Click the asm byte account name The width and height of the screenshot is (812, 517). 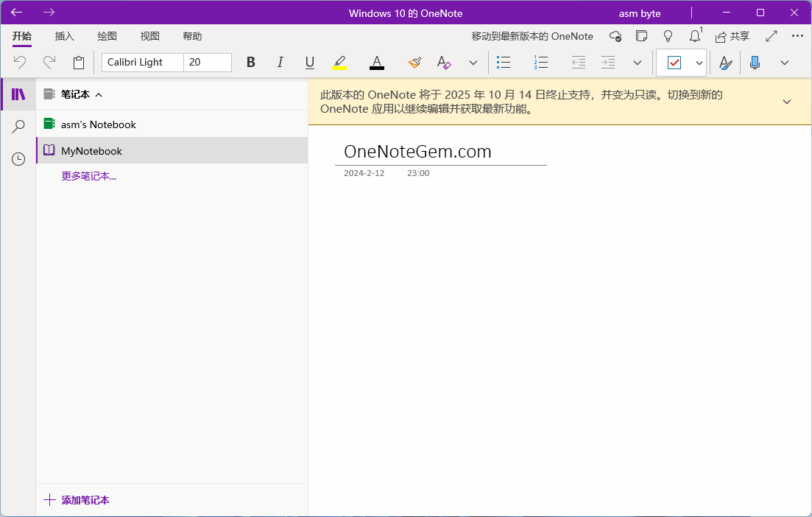[640, 13]
